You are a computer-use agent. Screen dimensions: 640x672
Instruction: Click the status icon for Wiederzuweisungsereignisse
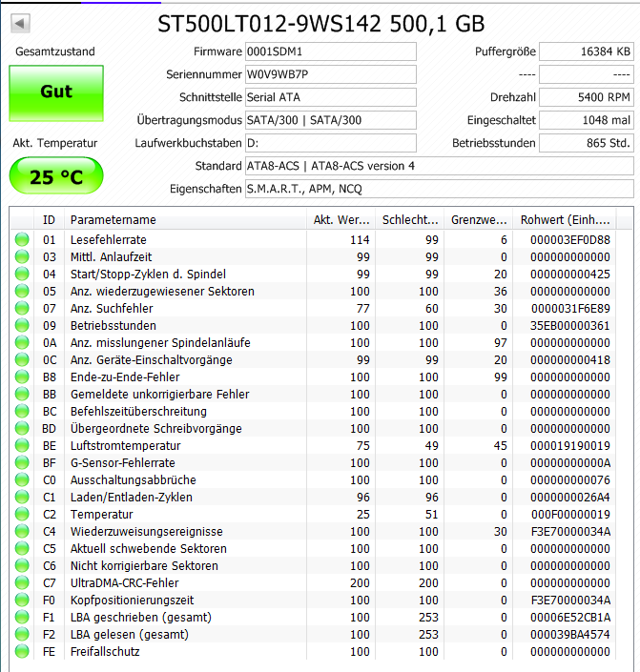click(x=22, y=531)
